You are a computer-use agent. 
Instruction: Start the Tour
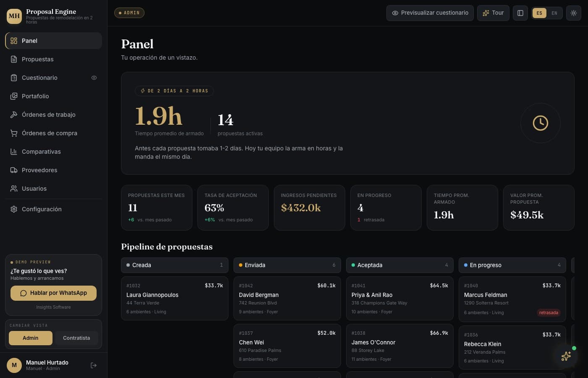click(x=493, y=13)
